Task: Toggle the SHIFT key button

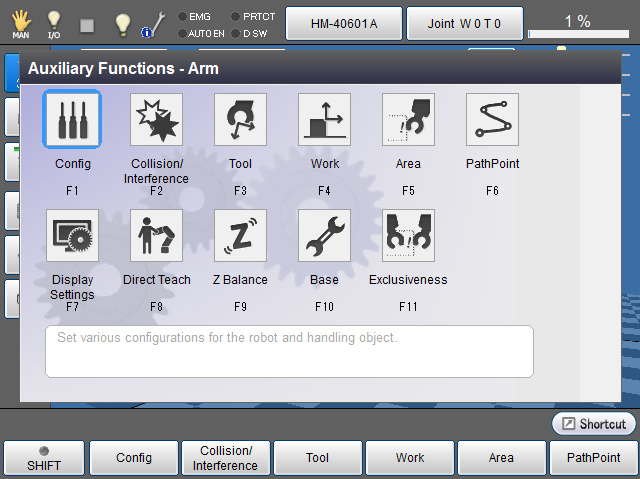Action: pyautogui.click(x=43, y=458)
